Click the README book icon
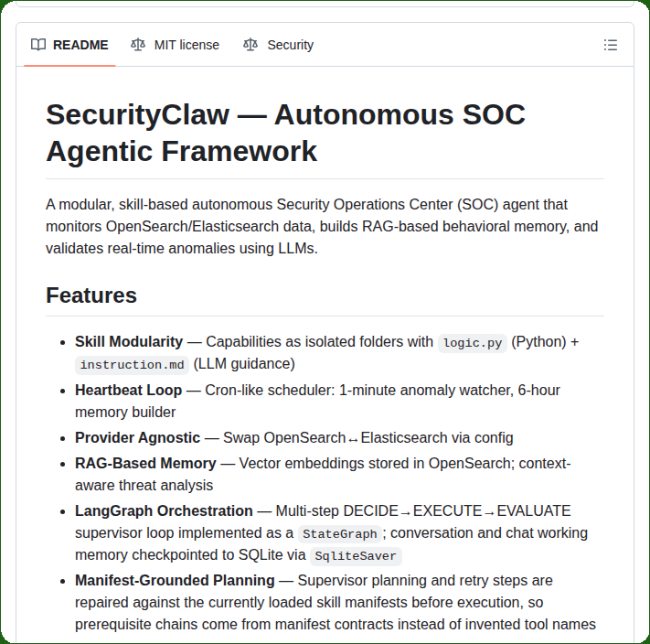Image resolution: width=650 pixels, height=644 pixels. point(38,45)
